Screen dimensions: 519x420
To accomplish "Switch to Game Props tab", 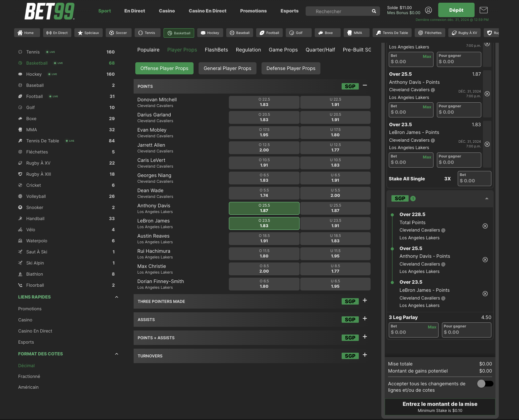I will [283, 50].
